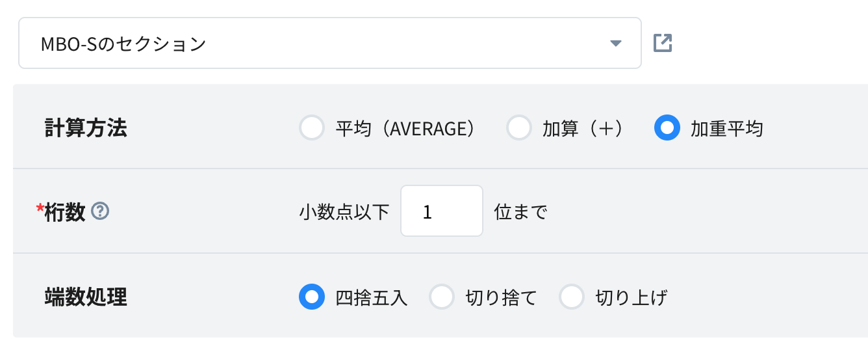
Task: Choose the 切り上げ radio button circle
Action: tap(572, 297)
